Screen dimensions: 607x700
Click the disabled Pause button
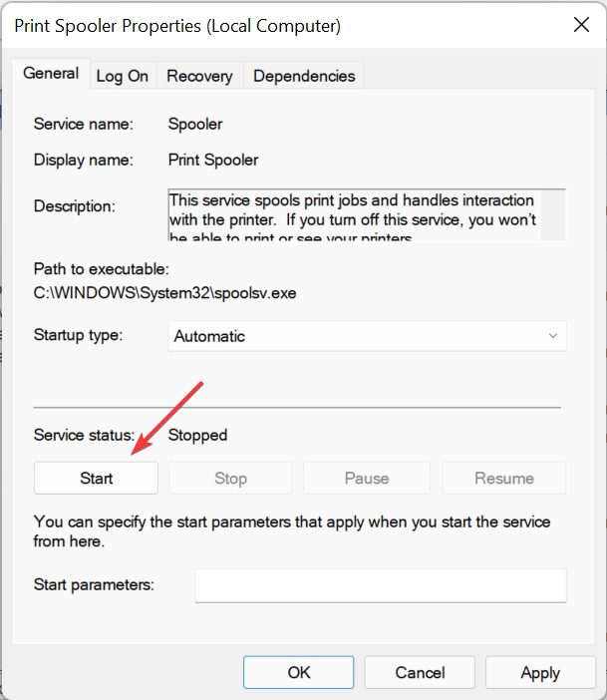367,478
